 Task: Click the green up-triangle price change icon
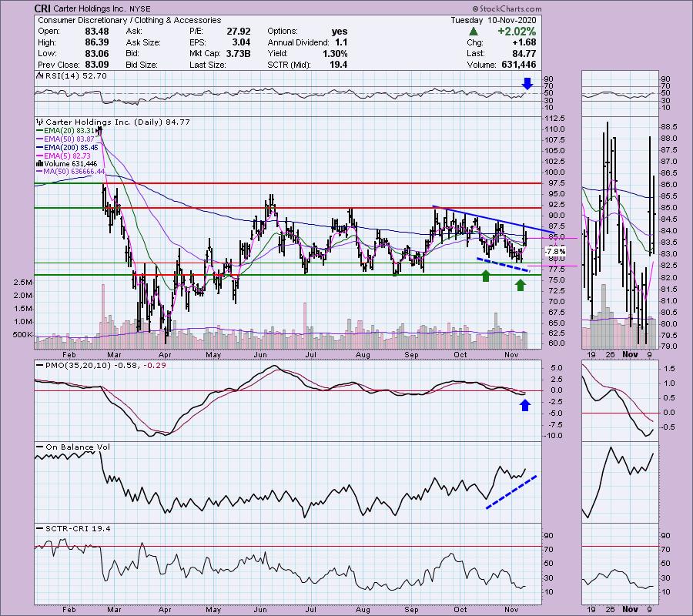(474, 32)
